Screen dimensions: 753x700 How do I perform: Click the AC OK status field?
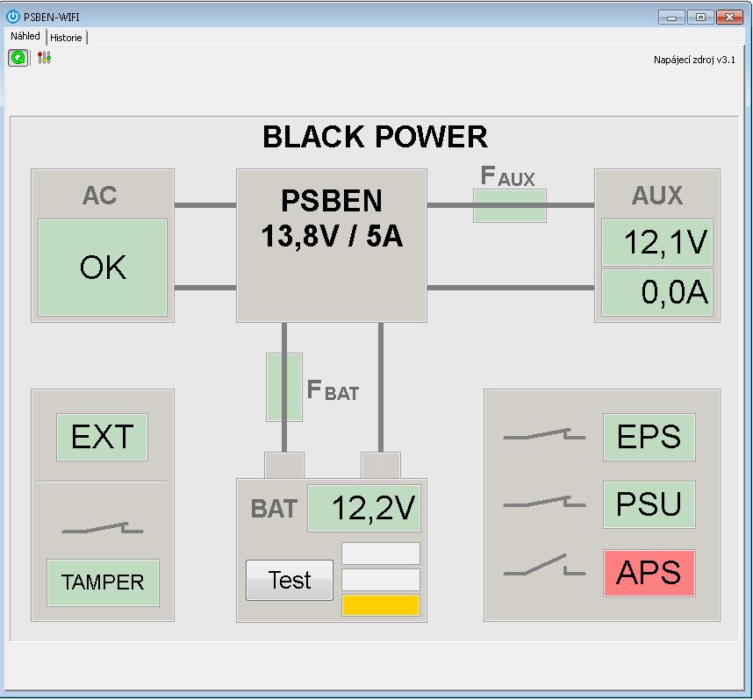[x=103, y=268]
